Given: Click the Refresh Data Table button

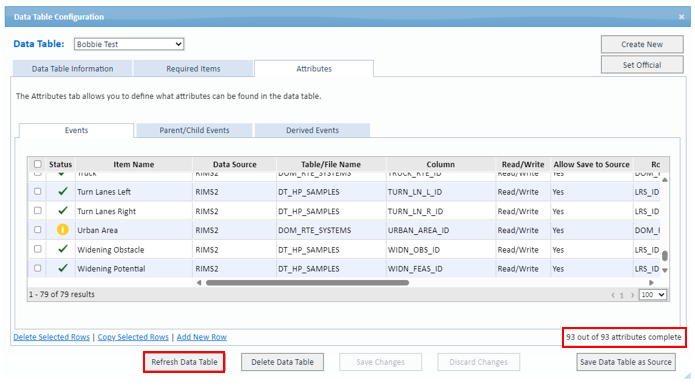Looking at the screenshot, I should tap(184, 362).
